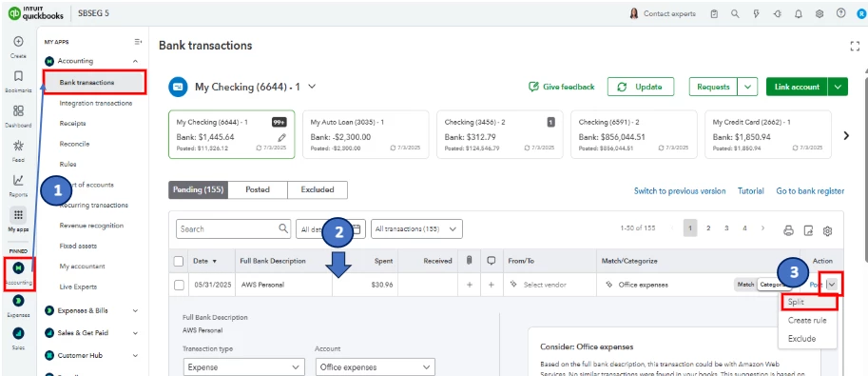
Task: Export transactions list icon
Action: (x=808, y=231)
